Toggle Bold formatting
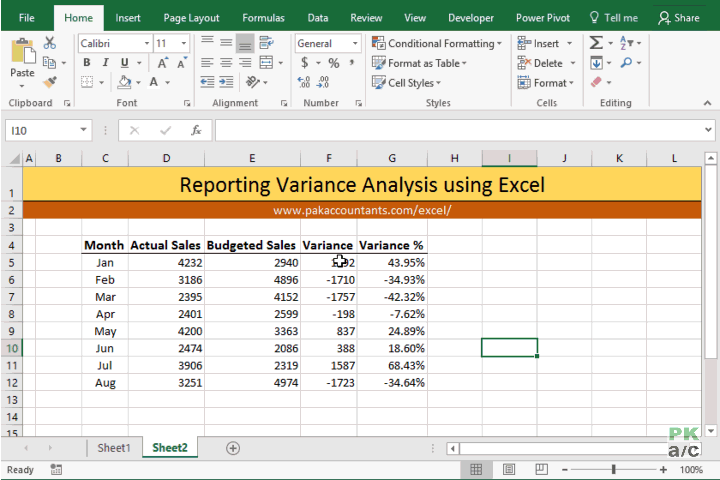The width and height of the screenshot is (720, 480). tap(87, 62)
